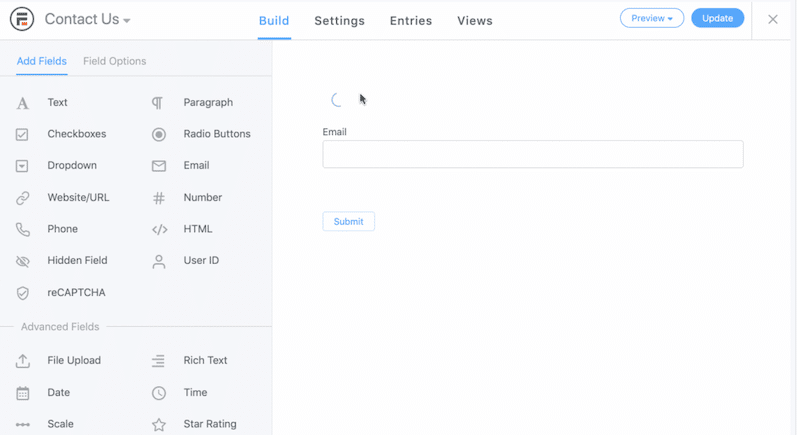Add the Hidden Field eye icon
The height and width of the screenshot is (435, 800).
point(23,261)
